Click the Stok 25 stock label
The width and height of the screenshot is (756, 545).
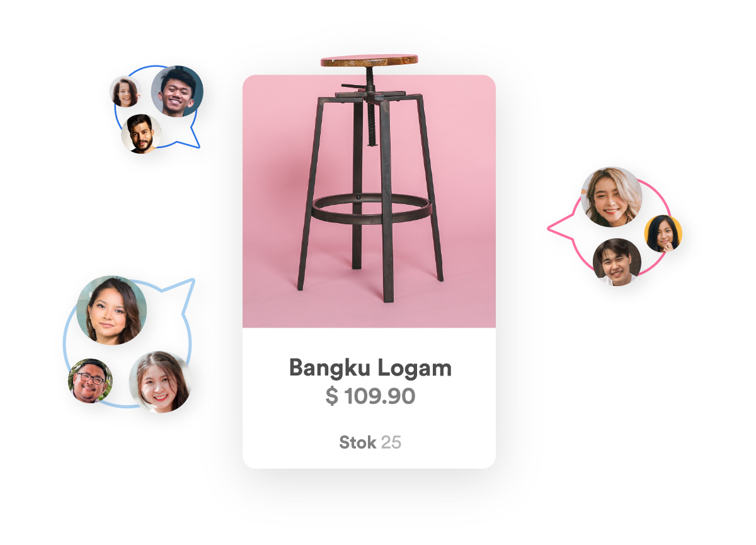[x=370, y=442]
